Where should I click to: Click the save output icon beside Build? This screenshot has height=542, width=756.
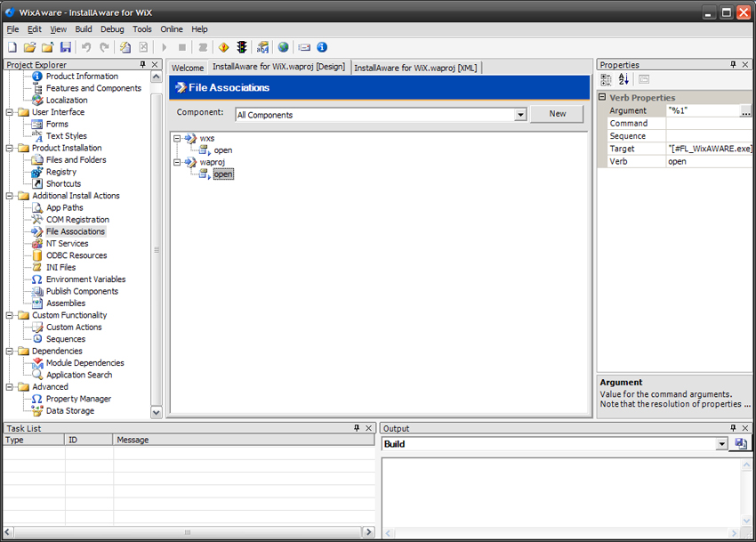pyautogui.click(x=741, y=443)
